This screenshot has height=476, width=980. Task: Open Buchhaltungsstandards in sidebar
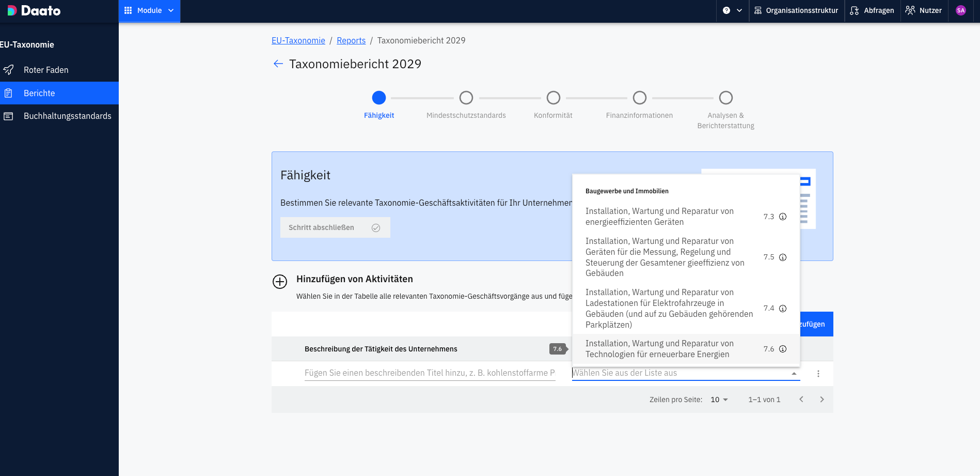[59, 116]
